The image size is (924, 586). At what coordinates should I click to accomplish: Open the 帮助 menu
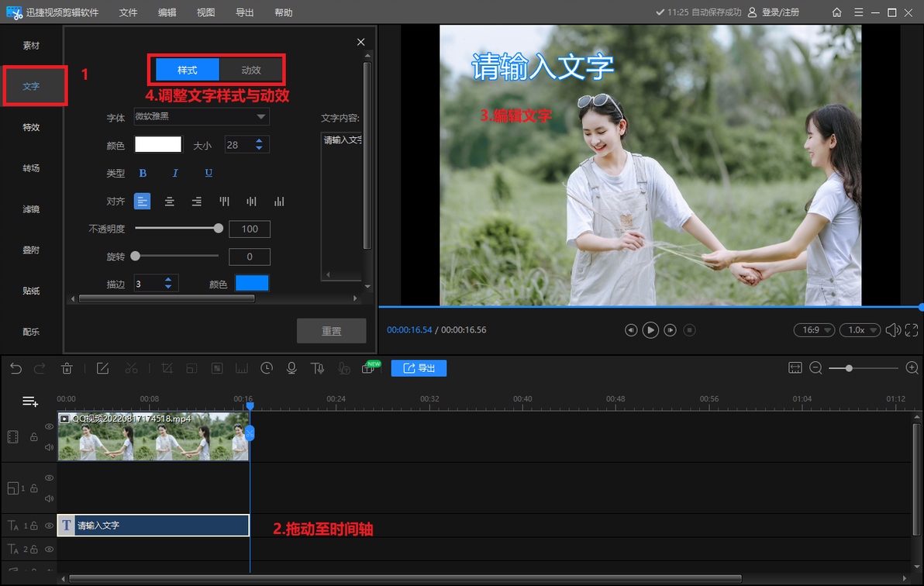click(x=284, y=12)
